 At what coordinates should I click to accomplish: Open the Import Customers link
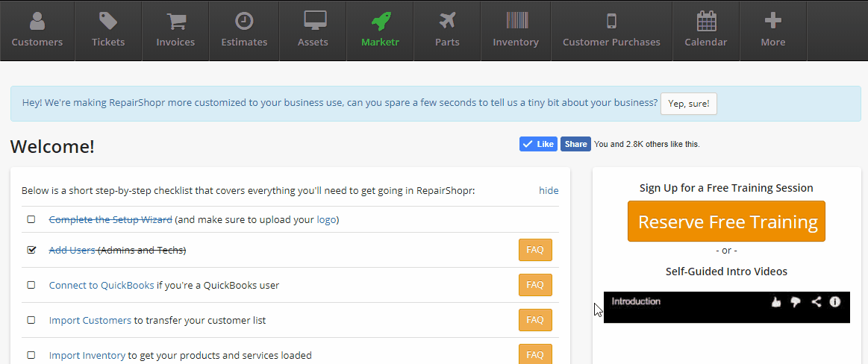[90, 320]
